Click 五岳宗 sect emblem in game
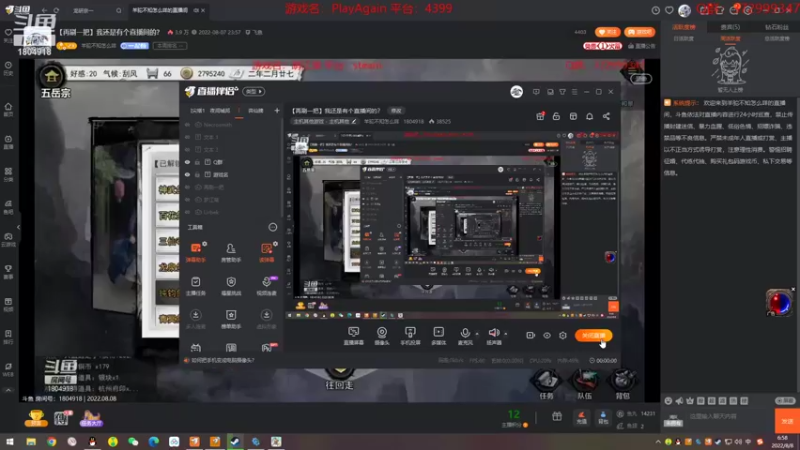This screenshot has width=800, height=450. coord(52,77)
